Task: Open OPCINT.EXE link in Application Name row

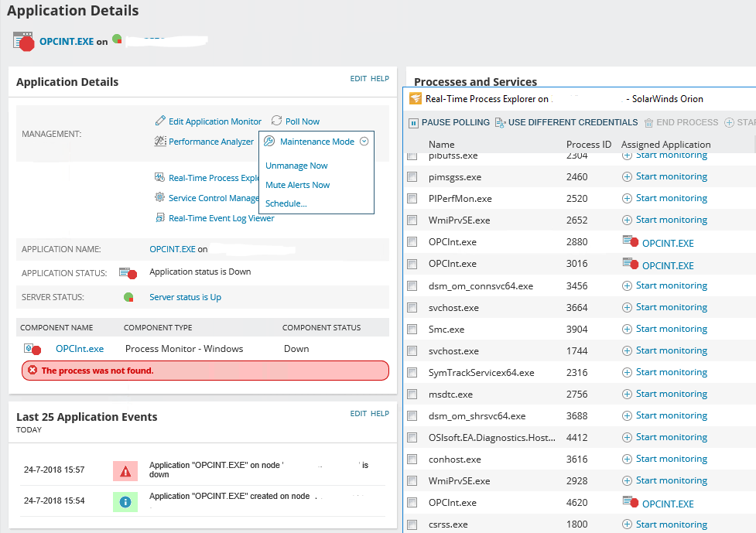Action: (172, 249)
